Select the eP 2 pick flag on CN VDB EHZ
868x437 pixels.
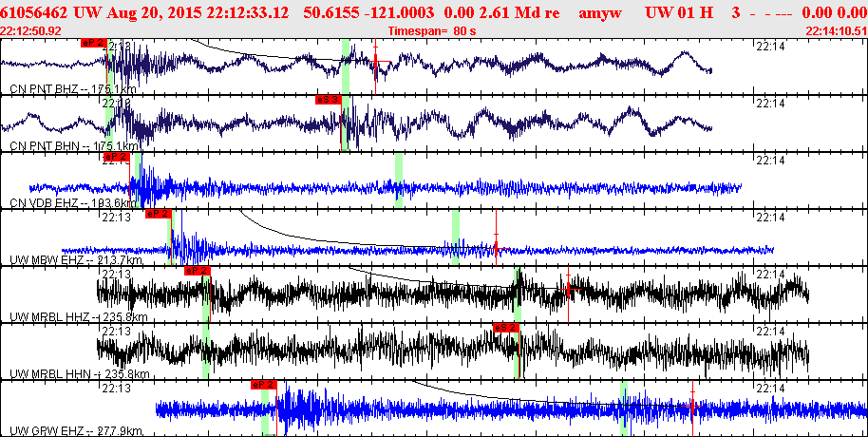click(116, 157)
